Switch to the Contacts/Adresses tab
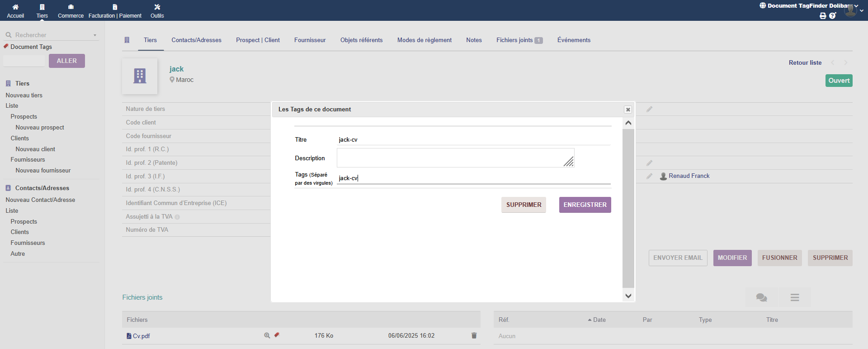868x349 pixels. coord(196,40)
